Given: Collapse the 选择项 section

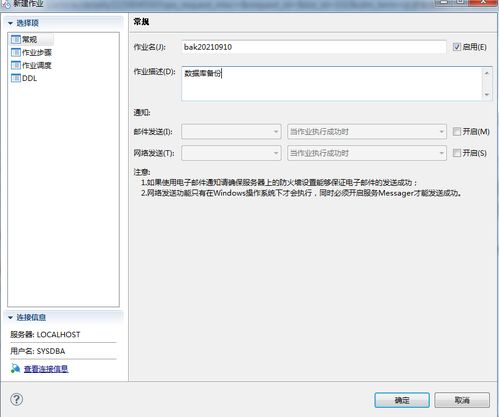Looking at the screenshot, I should coord(10,23).
